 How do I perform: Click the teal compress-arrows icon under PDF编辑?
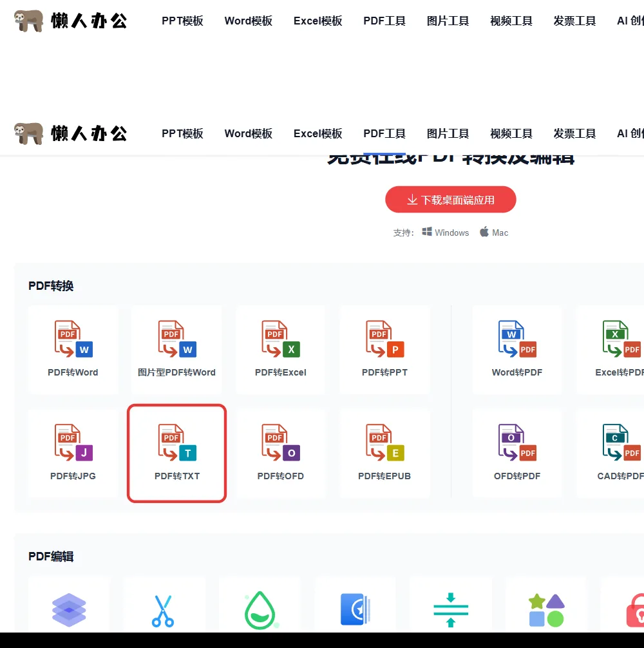click(x=451, y=610)
